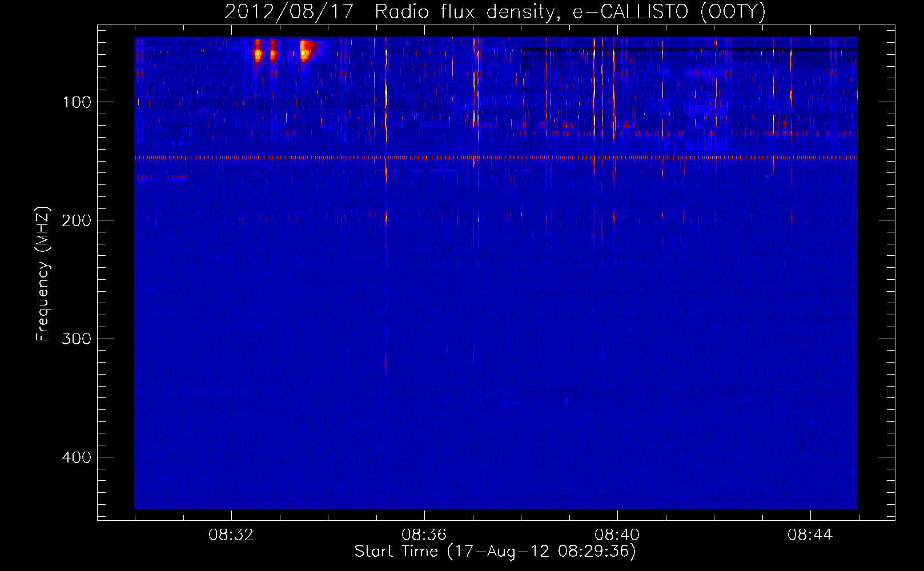Screen dimensions: 924x571
Task: Click the 'Start Time (17-Aug-12 08:29:36)' label
Action: (x=495, y=552)
